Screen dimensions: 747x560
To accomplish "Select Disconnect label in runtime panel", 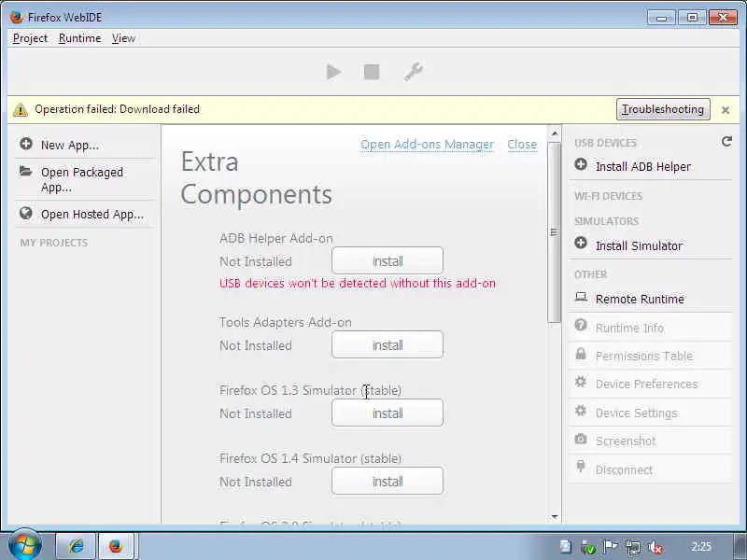I will [x=624, y=470].
